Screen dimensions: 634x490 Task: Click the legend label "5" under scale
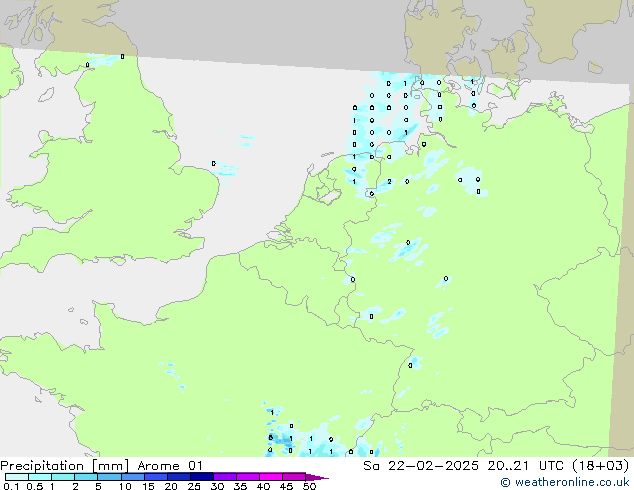[x=98, y=486]
